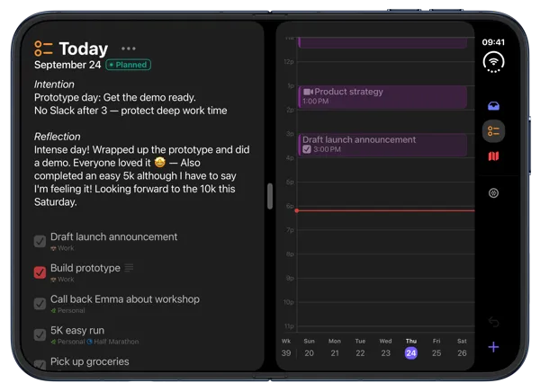
Task: Toggle the 5K easy run checkbox
Action: pyautogui.click(x=40, y=334)
